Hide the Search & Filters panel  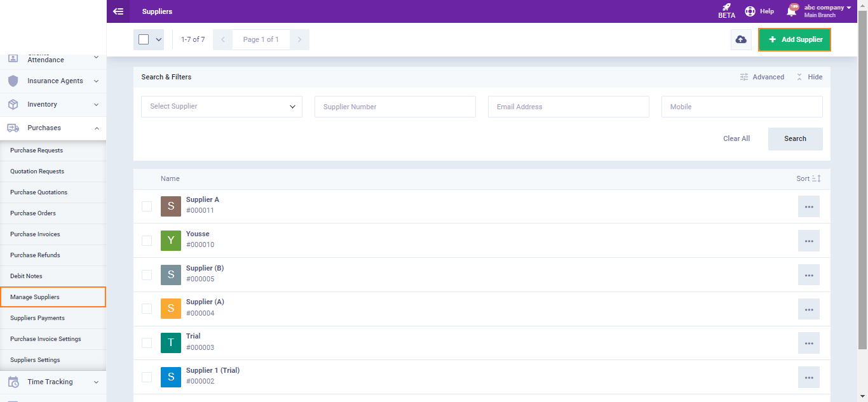pos(809,77)
